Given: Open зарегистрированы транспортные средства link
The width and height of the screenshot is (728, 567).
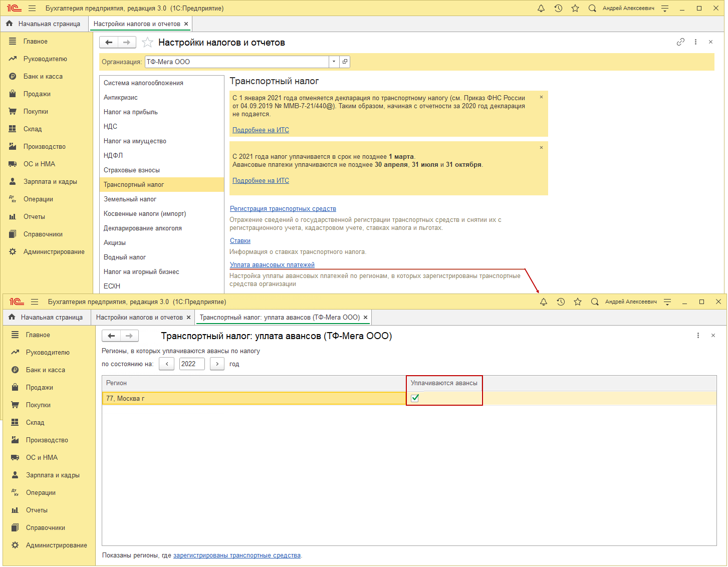Looking at the screenshot, I should point(237,555).
